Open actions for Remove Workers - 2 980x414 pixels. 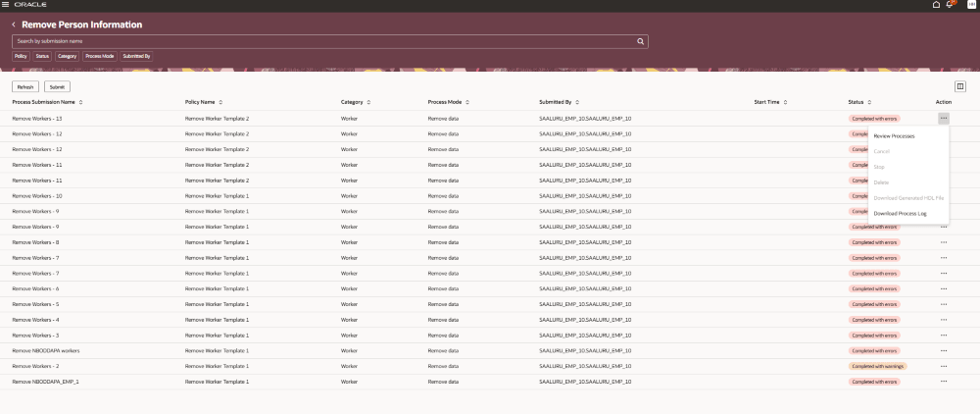943,367
